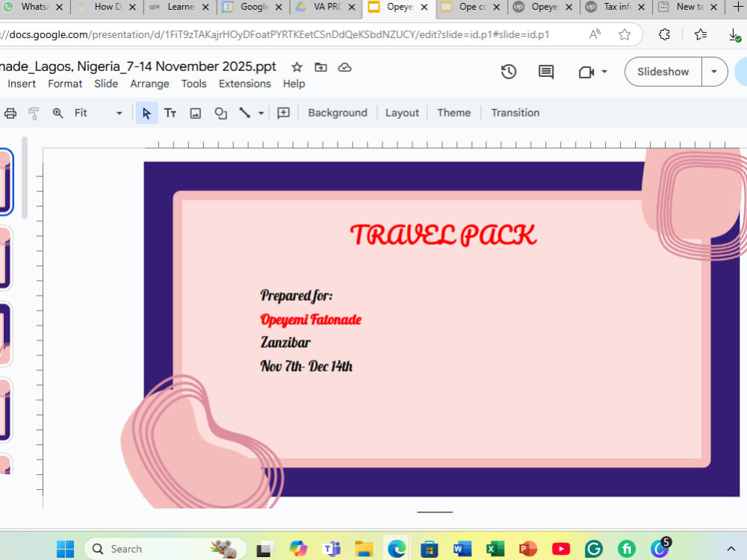
Task: Click the Read aloud icon in address bar
Action: 595,34
